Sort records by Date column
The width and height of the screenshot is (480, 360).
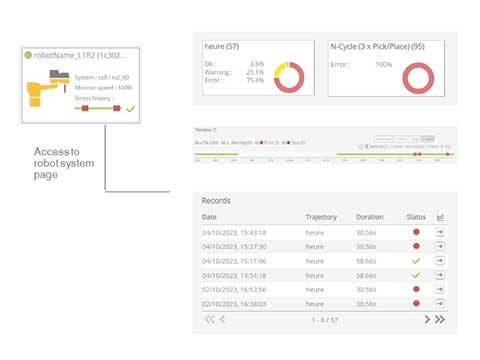click(209, 217)
